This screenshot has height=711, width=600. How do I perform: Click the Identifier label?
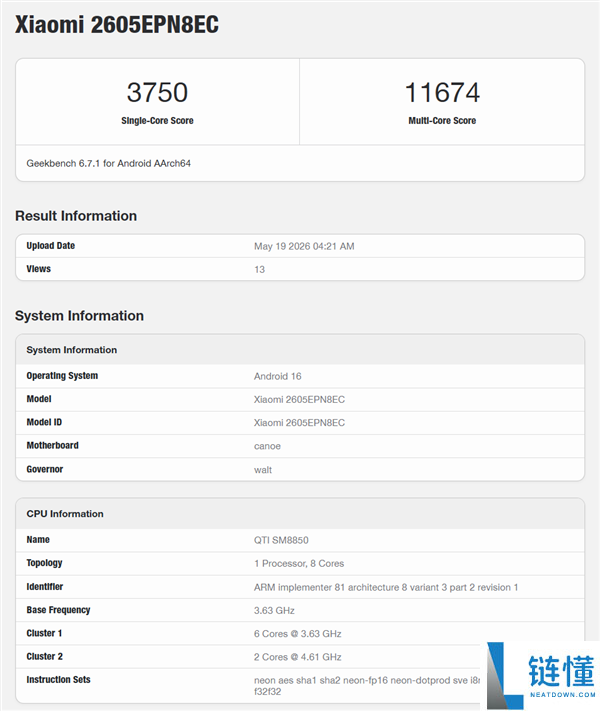point(44,587)
